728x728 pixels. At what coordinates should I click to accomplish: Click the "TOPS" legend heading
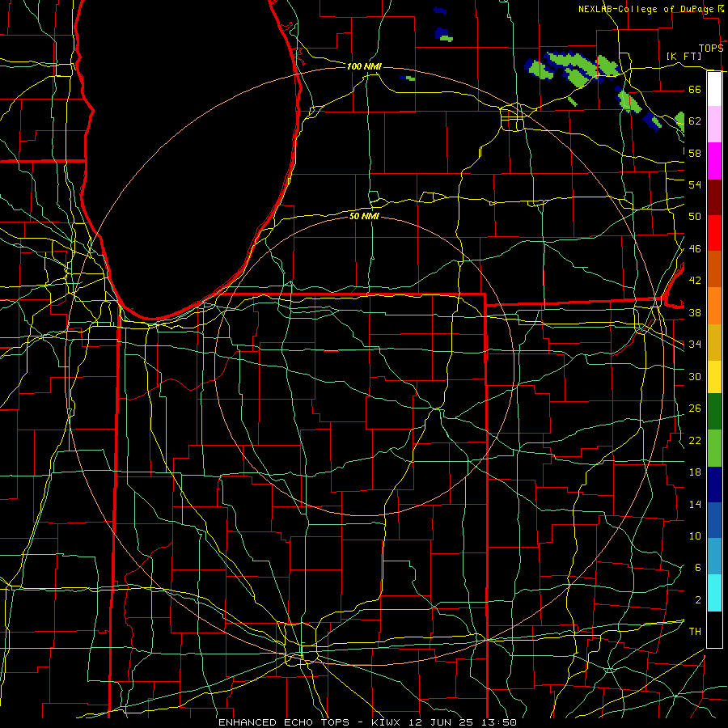tap(711, 49)
